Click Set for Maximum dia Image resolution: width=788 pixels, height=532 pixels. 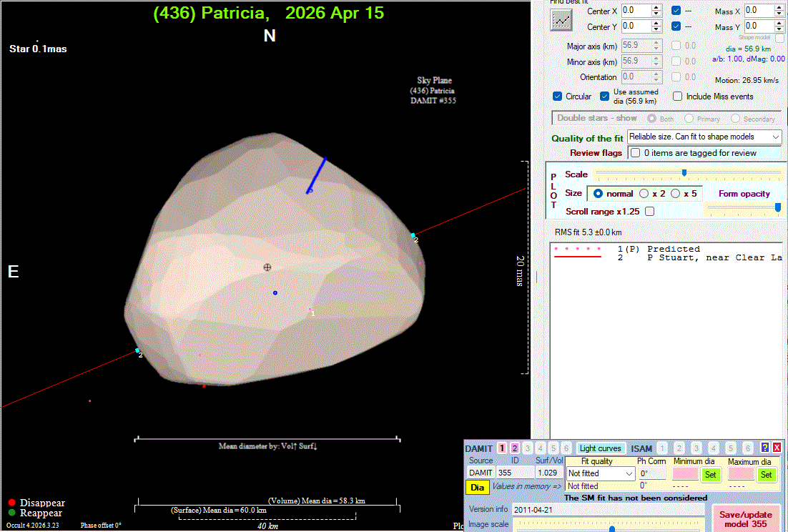coord(766,474)
